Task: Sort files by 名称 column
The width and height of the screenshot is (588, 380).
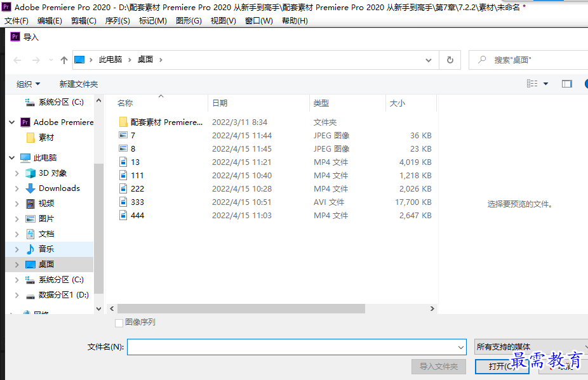Action: coord(125,103)
